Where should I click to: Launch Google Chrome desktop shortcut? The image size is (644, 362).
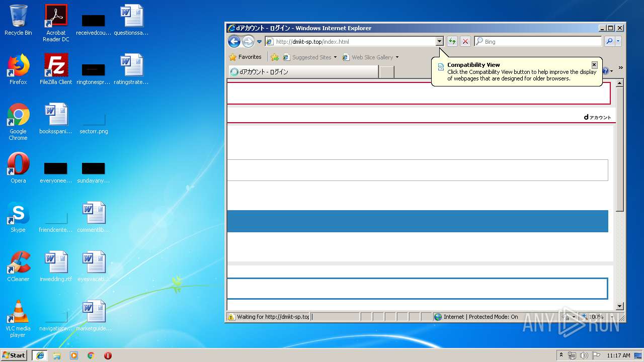[x=18, y=122]
